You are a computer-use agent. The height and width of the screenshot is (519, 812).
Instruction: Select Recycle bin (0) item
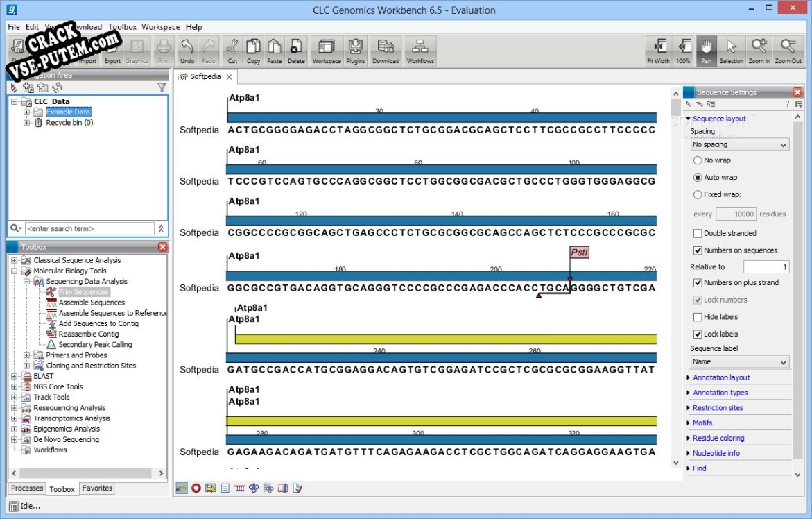coord(69,123)
